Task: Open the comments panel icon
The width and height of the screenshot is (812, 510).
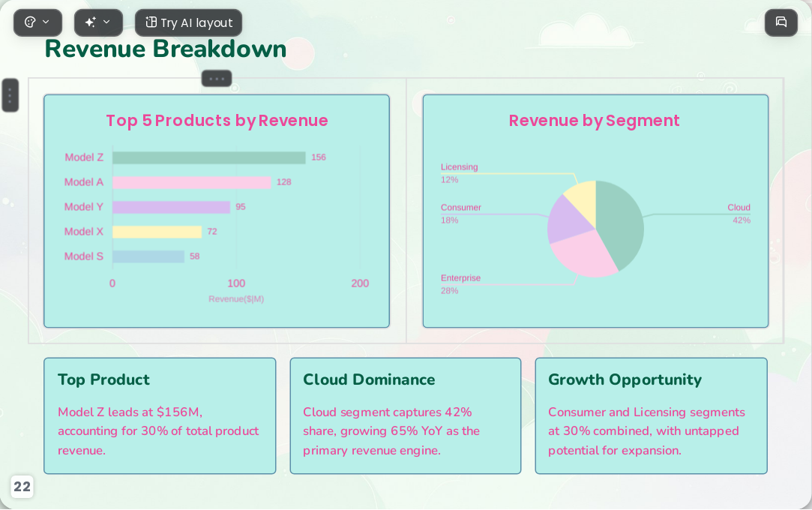Action: click(781, 22)
